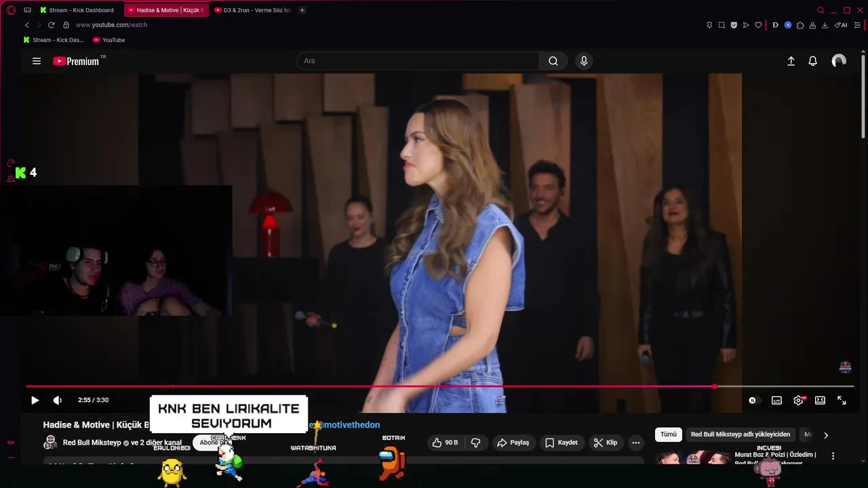Image resolution: width=868 pixels, height=488 pixels.
Task: Dislike the video
Action: (x=475, y=443)
